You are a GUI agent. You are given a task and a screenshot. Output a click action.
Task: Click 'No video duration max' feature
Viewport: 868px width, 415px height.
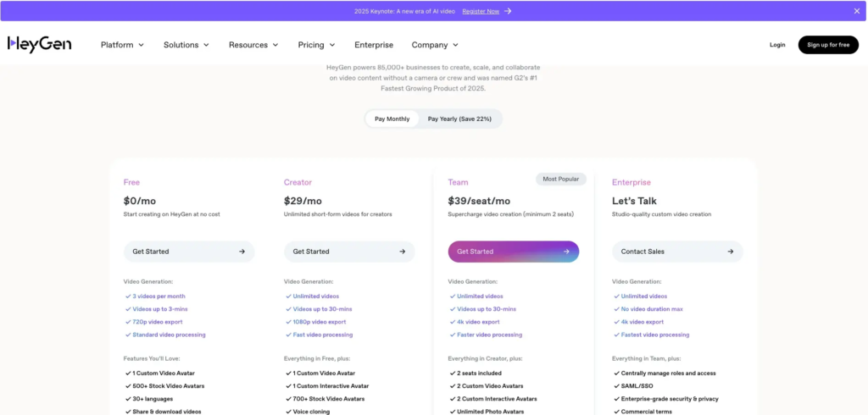(x=652, y=309)
